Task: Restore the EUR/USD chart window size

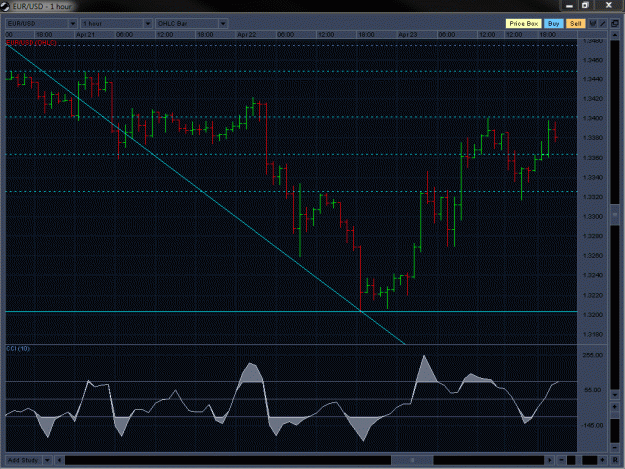Action: pyautogui.click(x=585, y=6)
